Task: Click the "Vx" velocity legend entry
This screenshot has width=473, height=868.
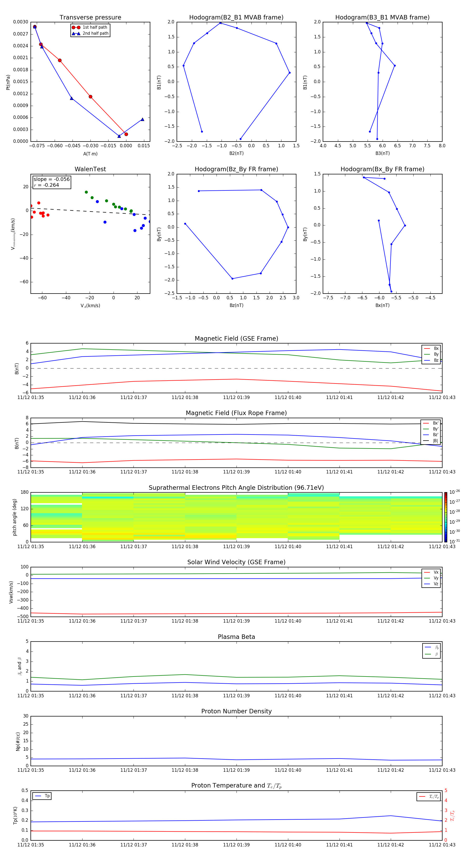Action: coord(431,572)
